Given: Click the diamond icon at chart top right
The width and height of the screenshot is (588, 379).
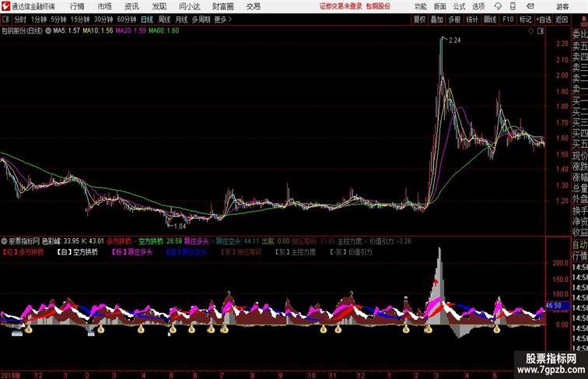Looking at the screenshot, I should coord(531,31).
